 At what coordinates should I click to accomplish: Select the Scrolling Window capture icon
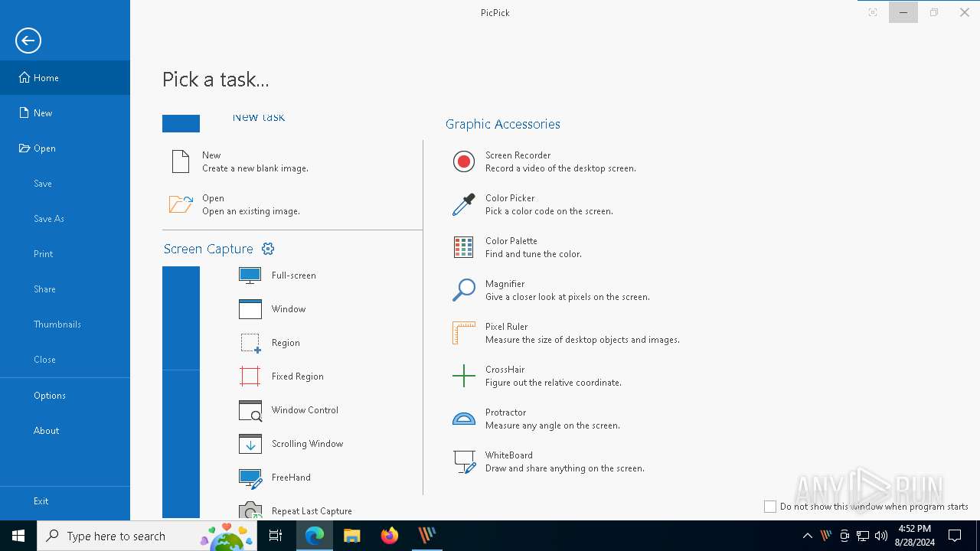pos(250,444)
